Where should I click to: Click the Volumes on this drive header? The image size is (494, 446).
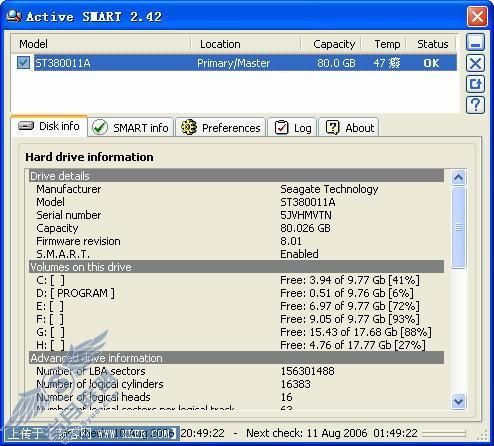236,267
